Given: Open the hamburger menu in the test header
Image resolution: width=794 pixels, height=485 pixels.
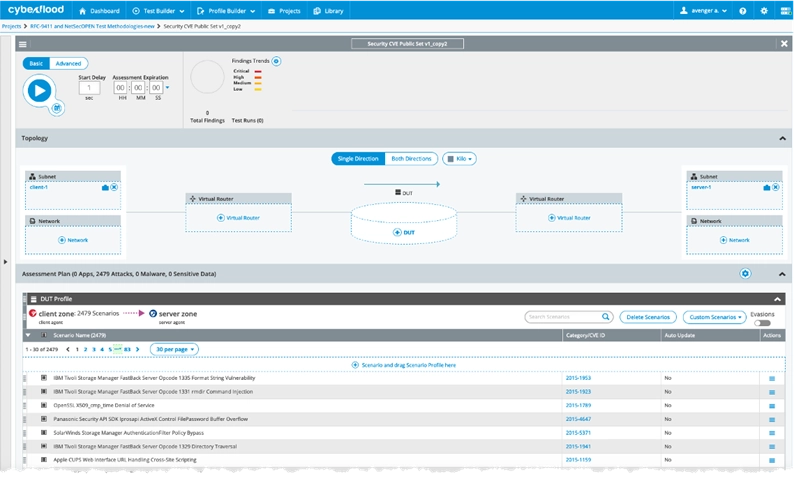Looking at the screenshot, I should tap(23, 44).
